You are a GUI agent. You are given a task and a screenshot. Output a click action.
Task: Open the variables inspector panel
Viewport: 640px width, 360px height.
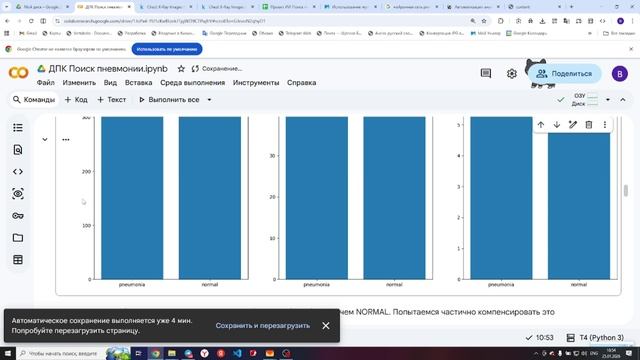[x=18, y=194]
